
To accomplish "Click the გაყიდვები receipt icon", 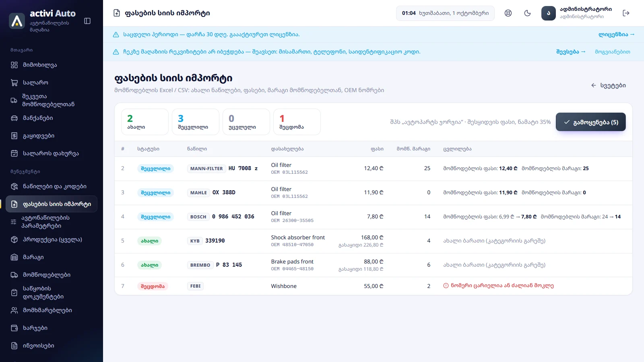I will point(14,136).
